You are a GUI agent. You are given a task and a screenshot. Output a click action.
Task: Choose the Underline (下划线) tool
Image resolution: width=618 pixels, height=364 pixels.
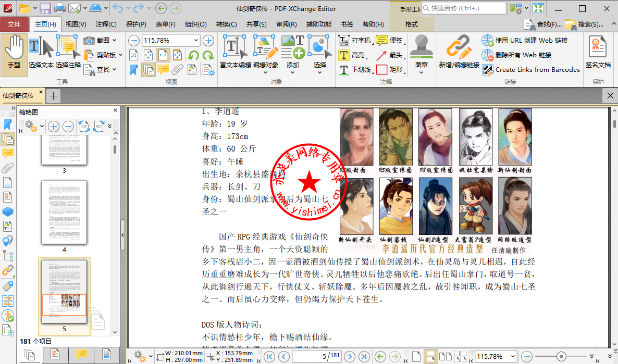pyautogui.click(x=355, y=70)
